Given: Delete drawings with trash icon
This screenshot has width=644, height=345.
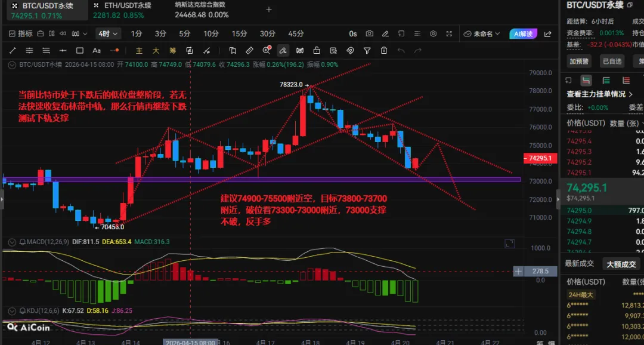Looking at the screenshot, I should [x=384, y=51].
